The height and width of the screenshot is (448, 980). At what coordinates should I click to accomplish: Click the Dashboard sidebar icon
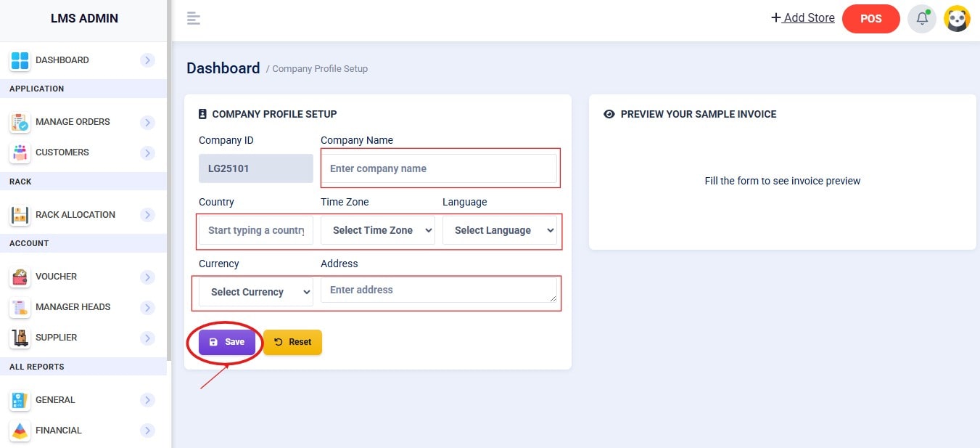[x=20, y=61]
